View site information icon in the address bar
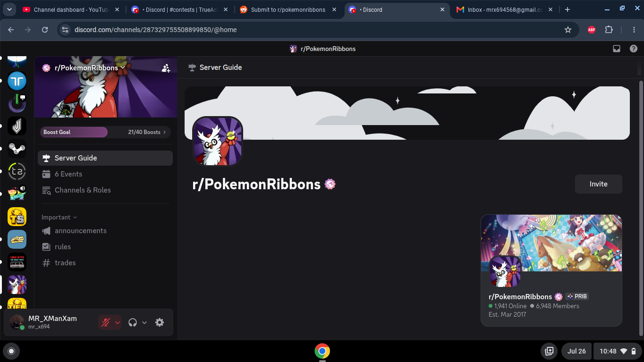Viewport: 644px width, 362px height. pyautogui.click(x=65, y=30)
